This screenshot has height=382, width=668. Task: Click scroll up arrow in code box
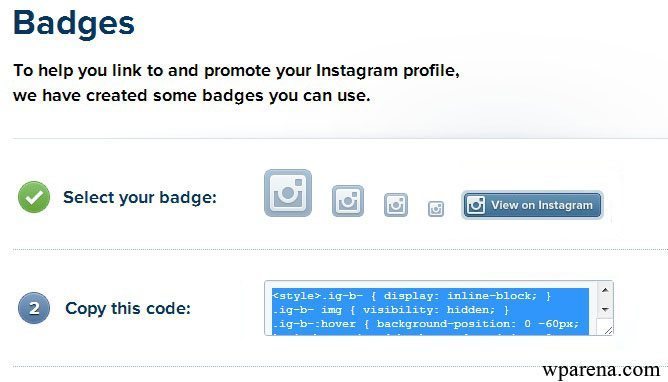point(605,290)
